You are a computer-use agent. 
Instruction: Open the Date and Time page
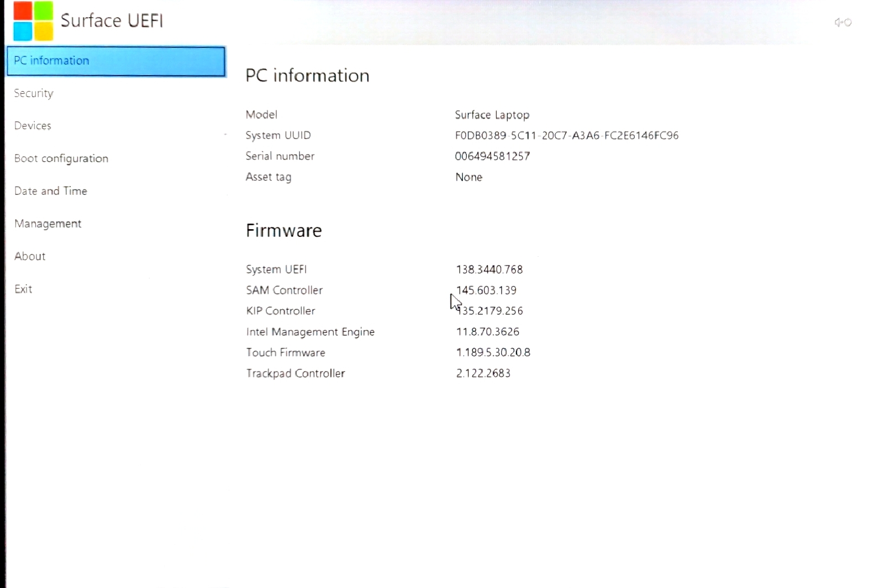coord(50,190)
